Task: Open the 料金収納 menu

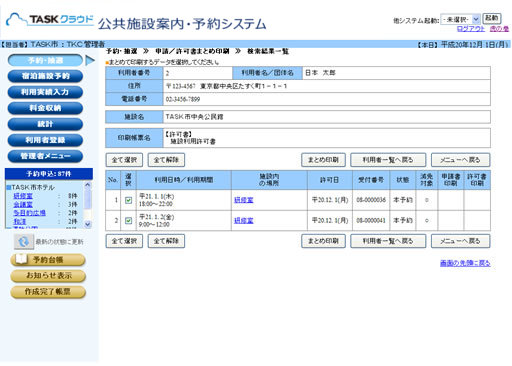Action: pyautogui.click(x=45, y=108)
